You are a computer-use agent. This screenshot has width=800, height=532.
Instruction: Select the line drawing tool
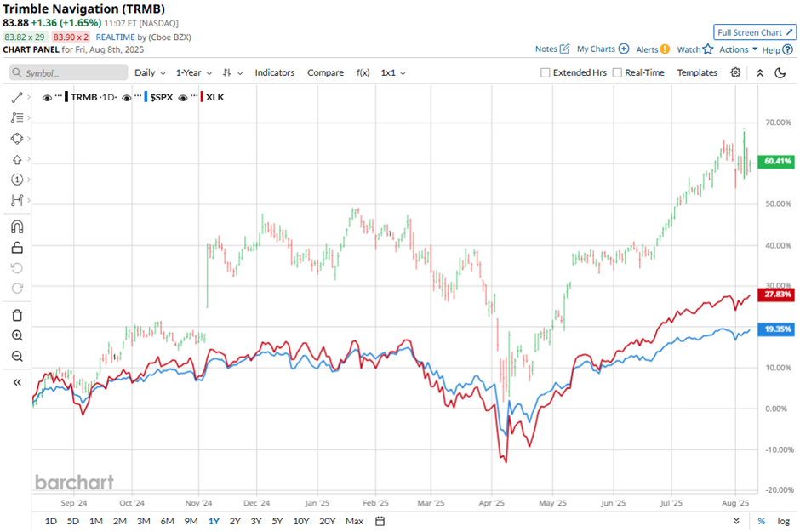(x=17, y=97)
